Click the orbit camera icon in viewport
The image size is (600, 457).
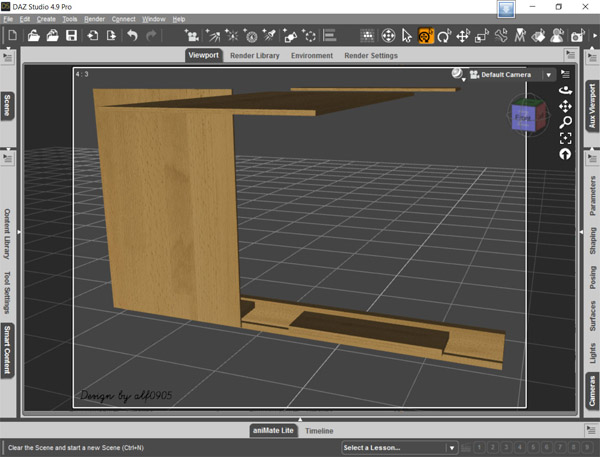click(566, 93)
